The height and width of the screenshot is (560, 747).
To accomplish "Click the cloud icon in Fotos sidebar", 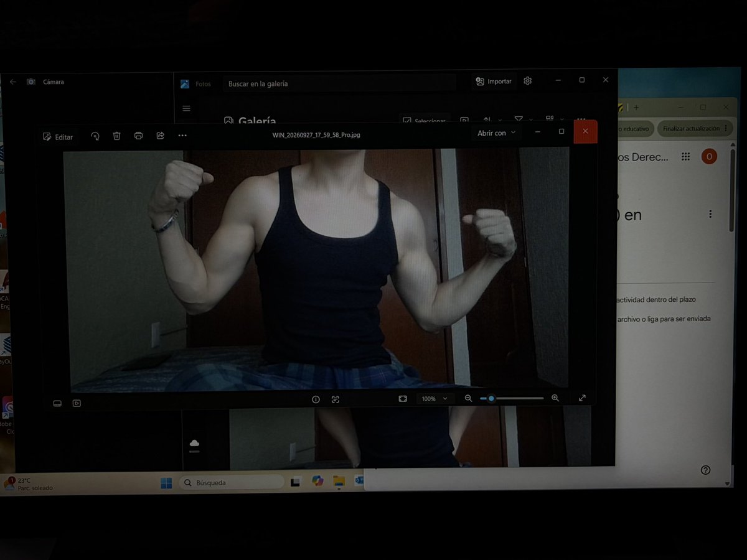I will tap(194, 443).
